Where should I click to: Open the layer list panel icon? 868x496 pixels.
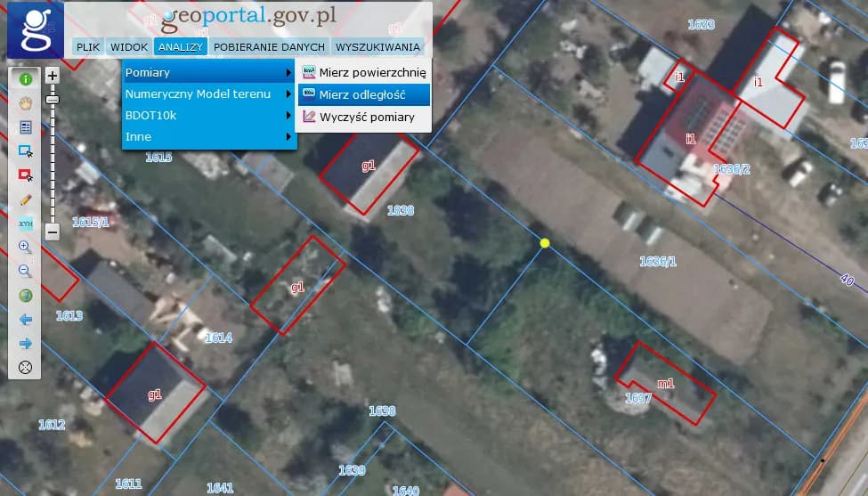pos(25,126)
